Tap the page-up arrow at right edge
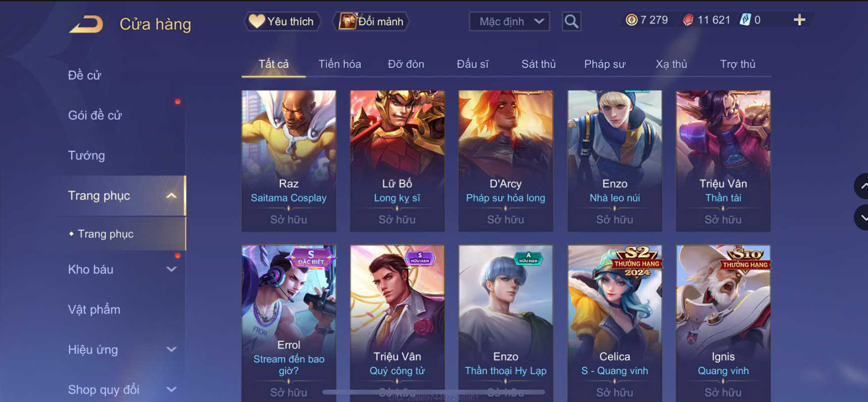 [x=861, y=186]
